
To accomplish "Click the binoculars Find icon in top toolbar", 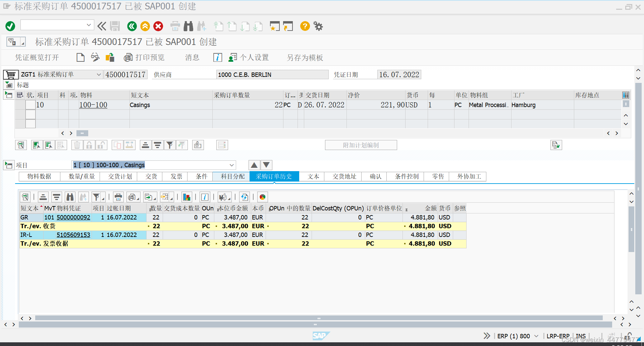I will point(188,26).
